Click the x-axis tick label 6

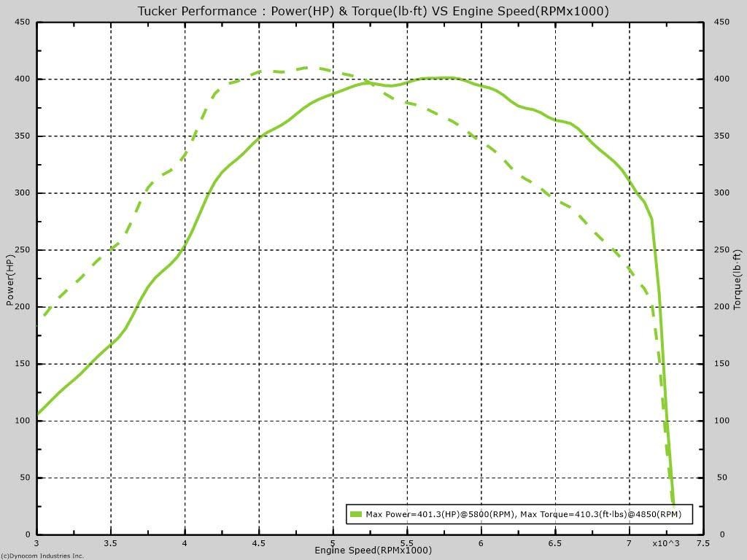481,543
